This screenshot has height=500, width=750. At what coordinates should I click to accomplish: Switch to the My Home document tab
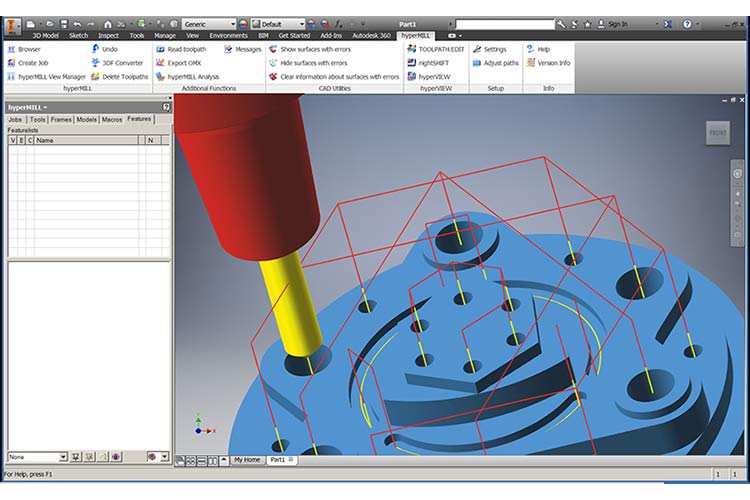(247, 460)
